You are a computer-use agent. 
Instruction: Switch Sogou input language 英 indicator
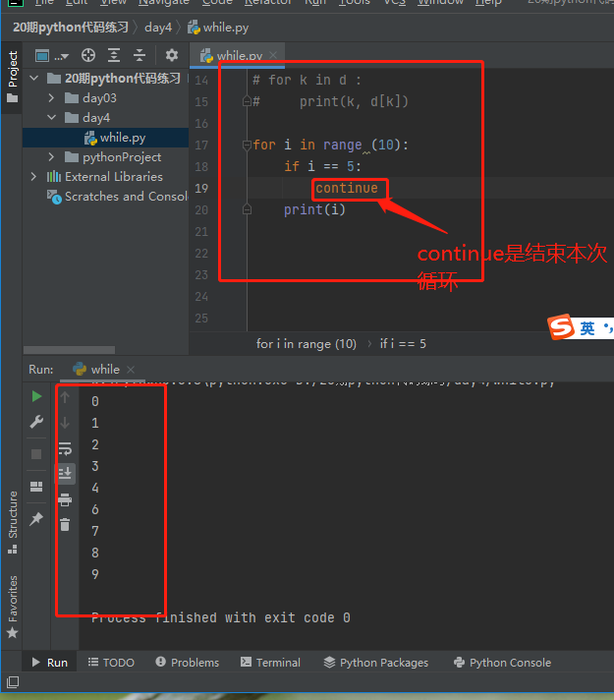(x=587, y=328)
